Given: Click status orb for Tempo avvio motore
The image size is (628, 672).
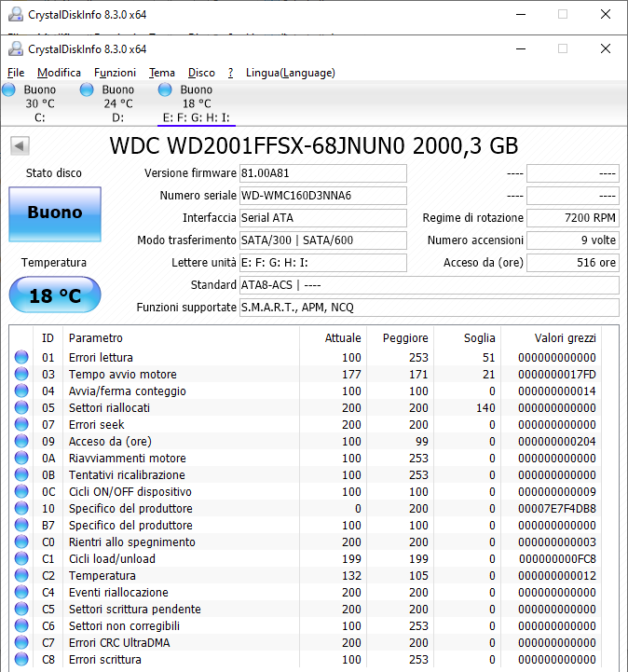Looking at the screenshot, I should [x=21, y=374].
